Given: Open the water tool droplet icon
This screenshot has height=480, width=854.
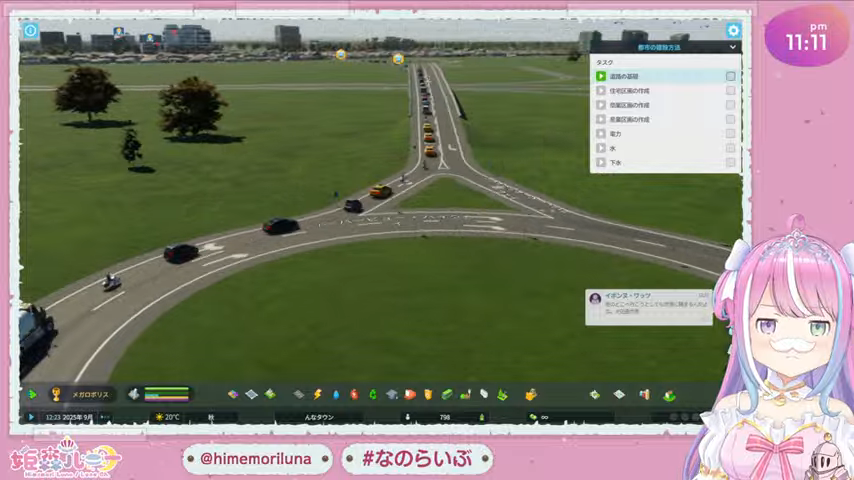Looking at the screenshot, I should (x=336, y=394).
